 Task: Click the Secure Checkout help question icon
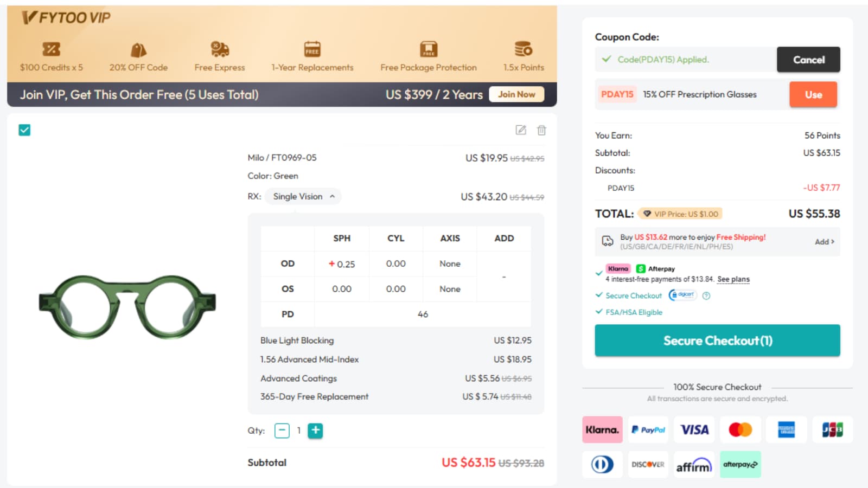coord(706,296)
